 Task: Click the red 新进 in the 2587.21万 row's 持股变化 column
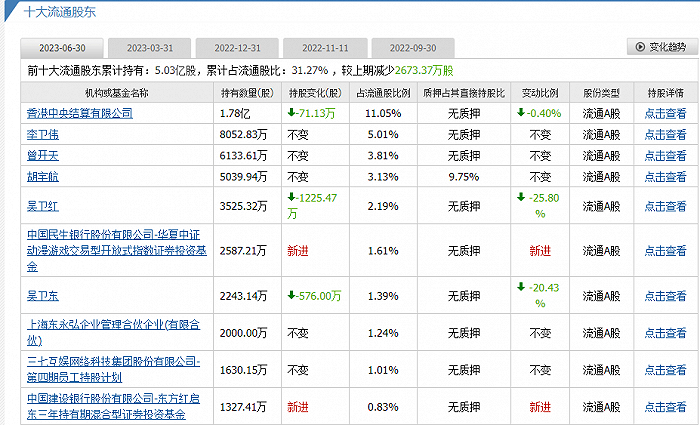(x=298, y=251)
